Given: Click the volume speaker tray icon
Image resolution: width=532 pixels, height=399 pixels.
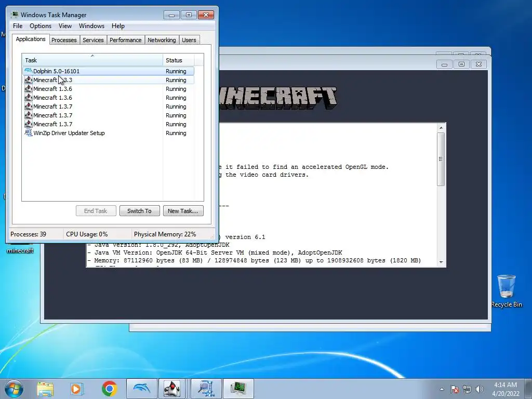Looking at the screenshot, I should [480, 389].
